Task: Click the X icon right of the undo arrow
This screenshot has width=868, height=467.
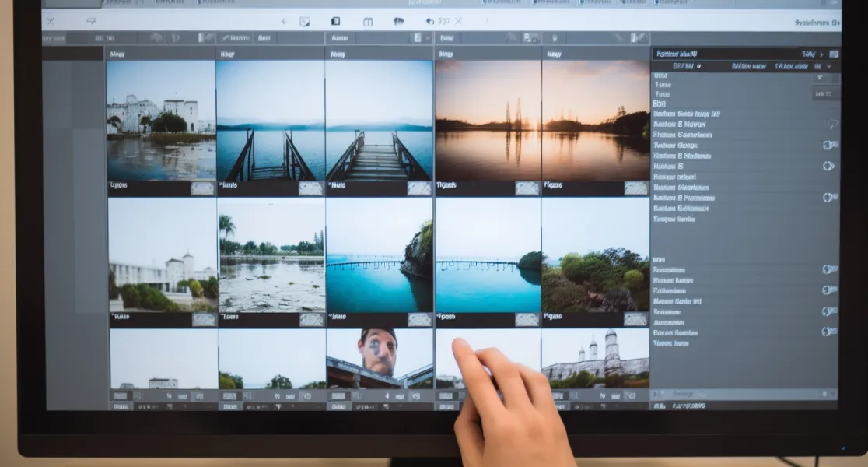Action: 458,21
